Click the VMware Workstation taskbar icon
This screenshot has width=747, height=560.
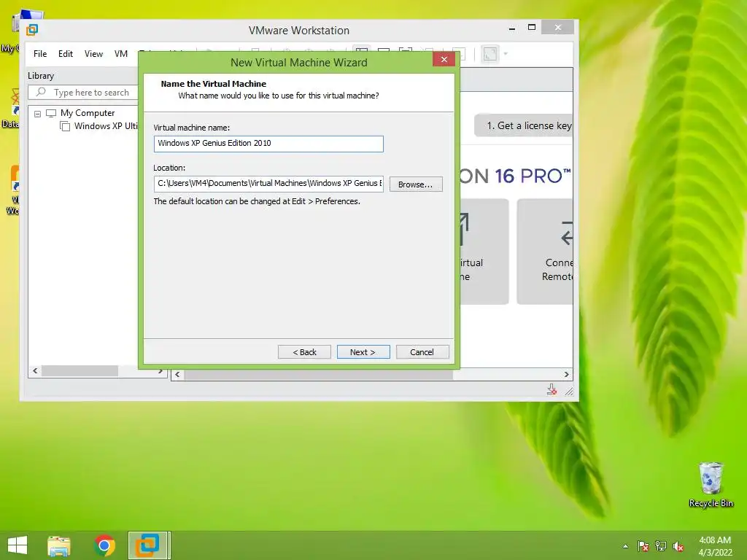coord(147,545)
